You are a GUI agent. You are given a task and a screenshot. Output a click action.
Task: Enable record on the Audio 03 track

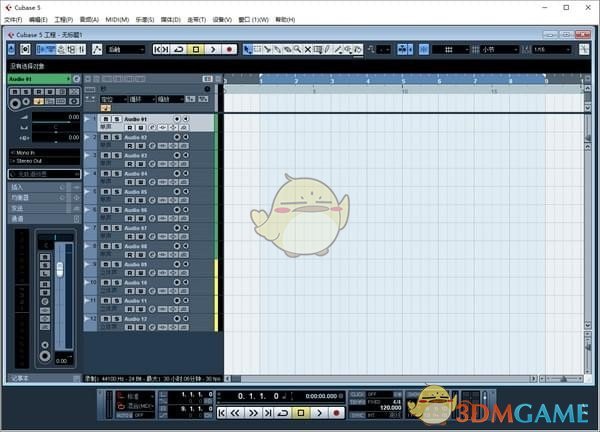tap(130, 163)
